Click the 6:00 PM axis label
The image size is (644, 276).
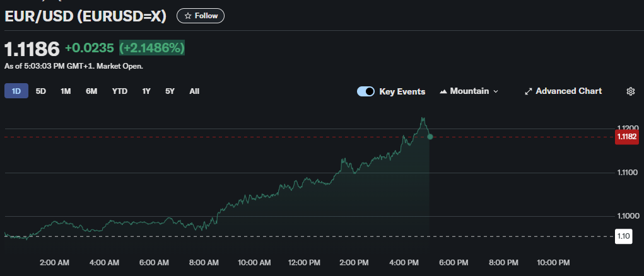(x=454, y=263)
